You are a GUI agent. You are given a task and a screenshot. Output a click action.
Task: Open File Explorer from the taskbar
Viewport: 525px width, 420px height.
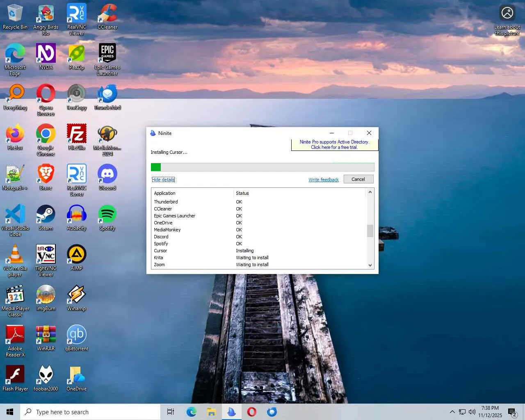coord(211,412)
